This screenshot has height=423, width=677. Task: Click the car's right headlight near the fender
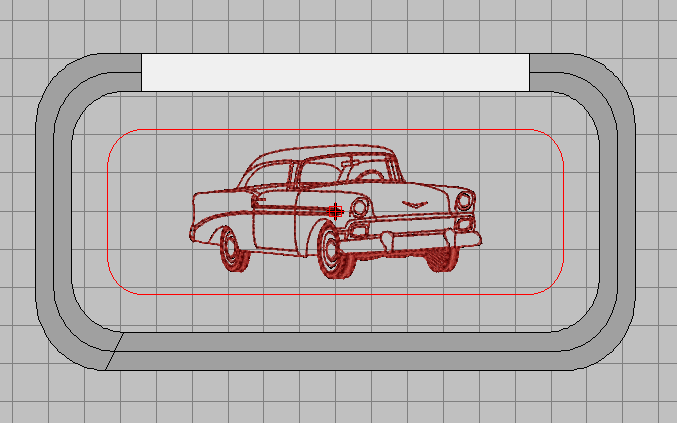[464, 201]
